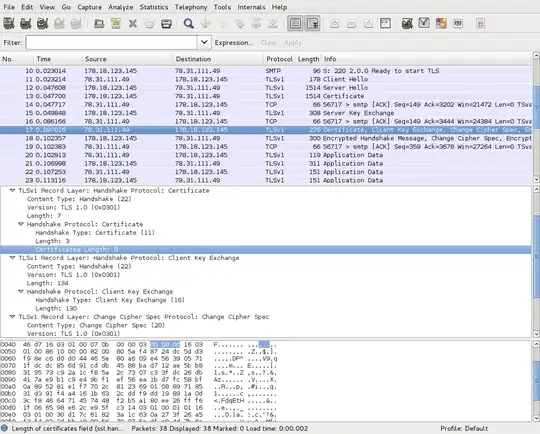Screen dimensions: 540x434
Task: Click Profile: Default in status bar
Action: (x=464, y=428)
